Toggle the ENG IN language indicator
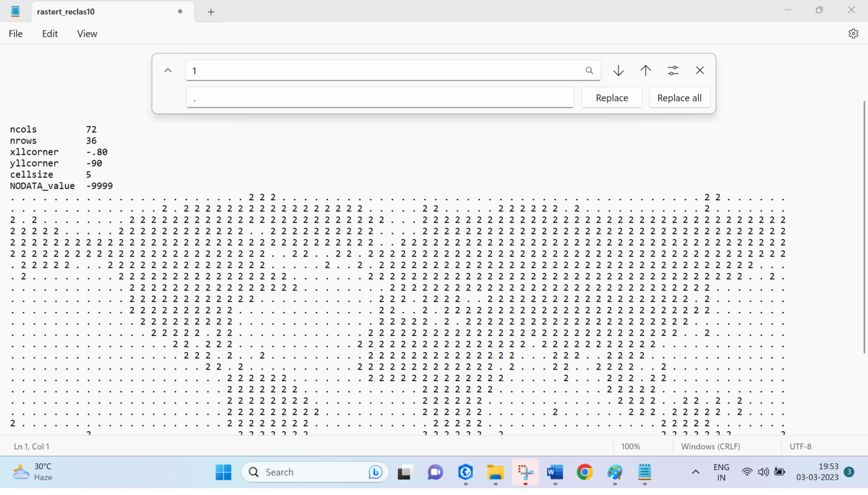The image size is (868, 495). click(721, 472)
